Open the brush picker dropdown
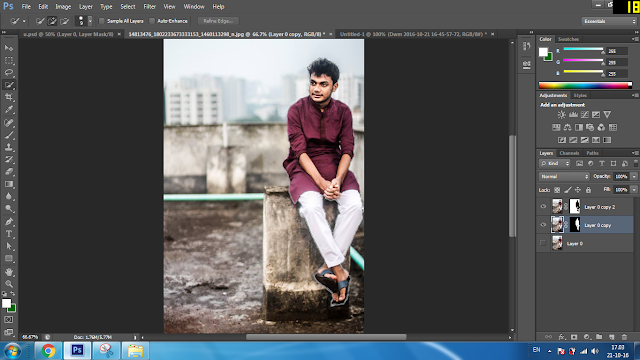The image size is (640, 360). tap(90, 21)
